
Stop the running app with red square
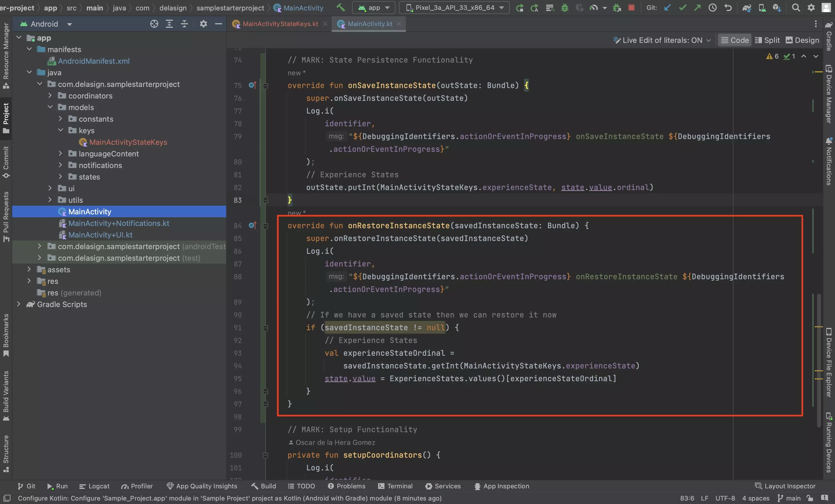(631, 8)
